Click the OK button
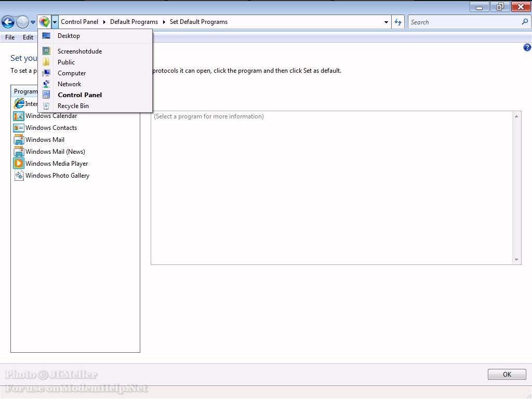This screenshot has width=532, height=399. click(507, 374)
